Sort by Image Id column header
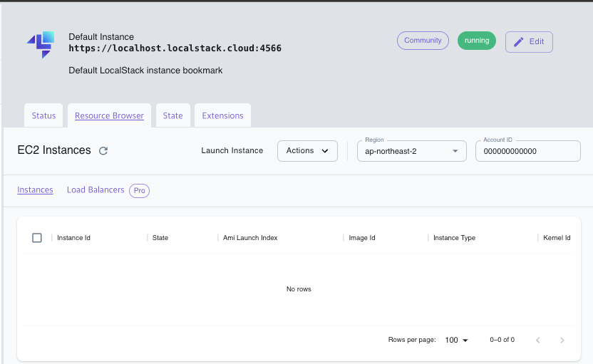The width and height of the screenshot is (593, 364). point(362,238)
